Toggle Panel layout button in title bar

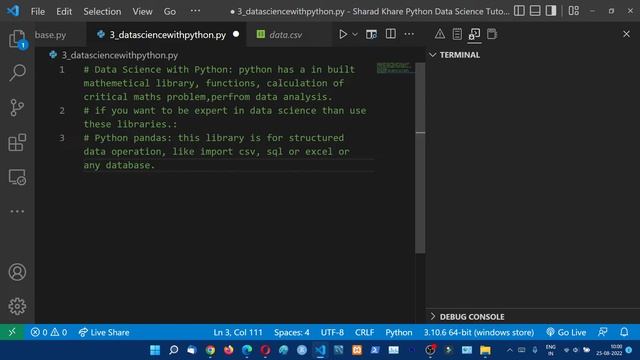coord(535,11)
